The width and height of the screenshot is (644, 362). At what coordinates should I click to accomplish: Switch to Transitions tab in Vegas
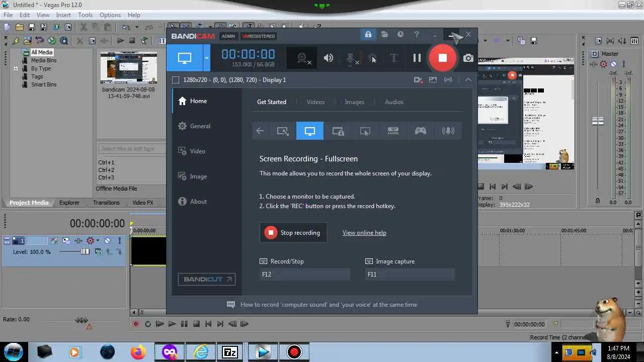tap(106, 203)
